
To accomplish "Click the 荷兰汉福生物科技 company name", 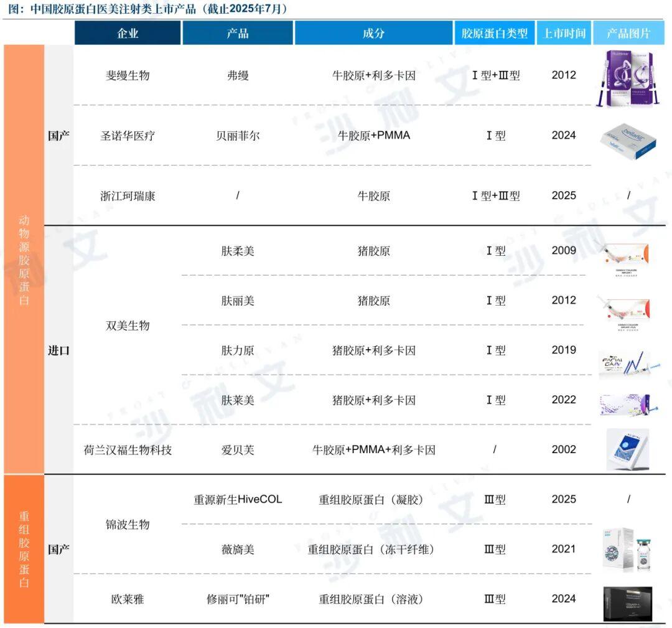I will [128, 450].
